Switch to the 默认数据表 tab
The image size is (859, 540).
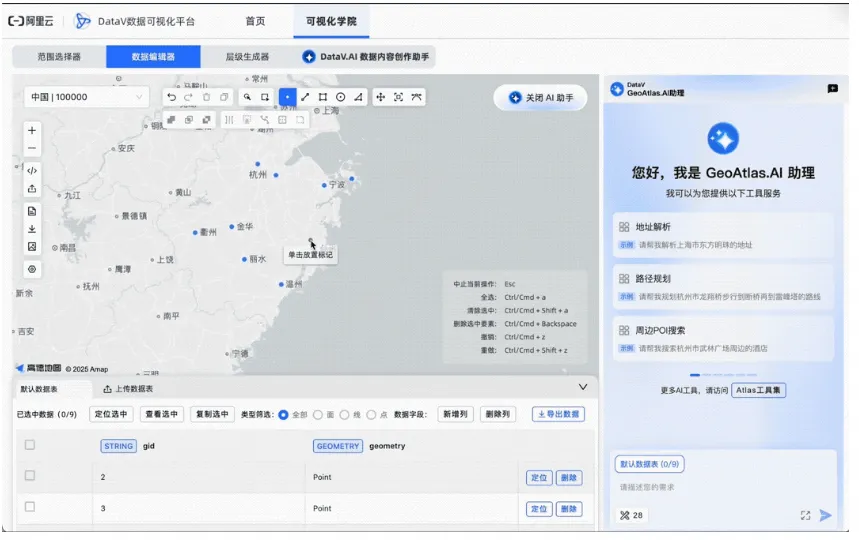click(39, 389)
